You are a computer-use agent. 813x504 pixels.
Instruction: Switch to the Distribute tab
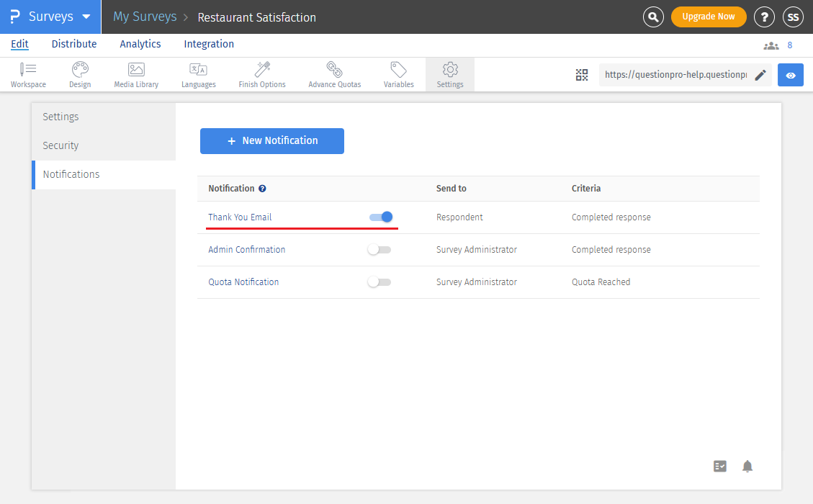coord(74,44)
